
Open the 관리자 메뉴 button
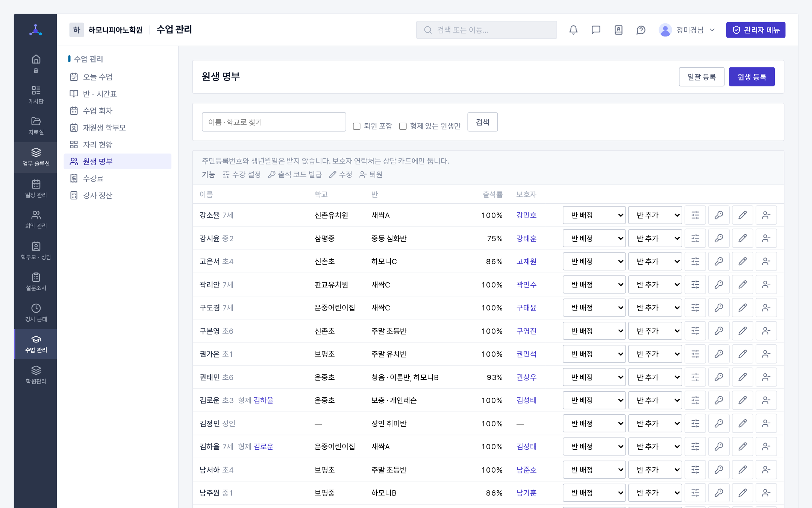tap(756, 30)
